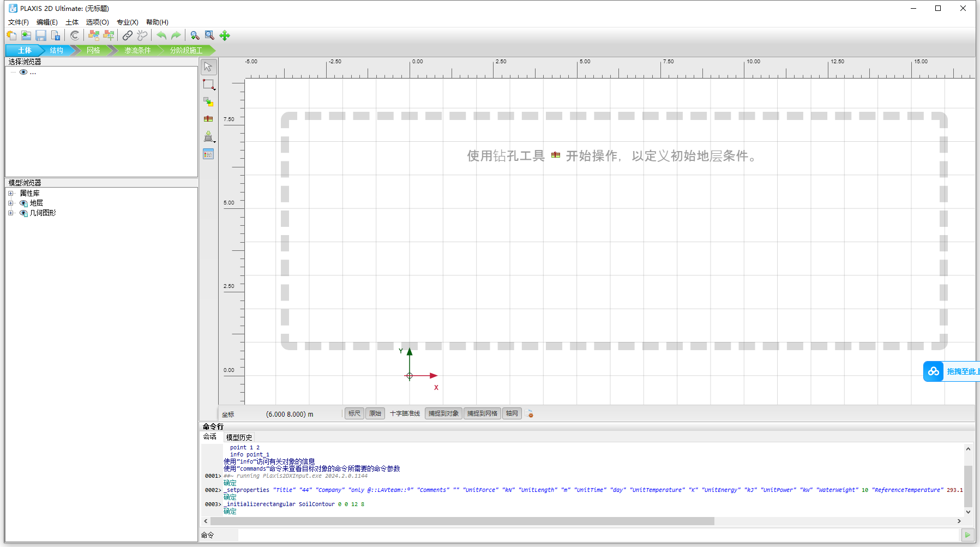Activate the arrow selection tool
This screenshot has height=547, width=980.
coord(208,67)
